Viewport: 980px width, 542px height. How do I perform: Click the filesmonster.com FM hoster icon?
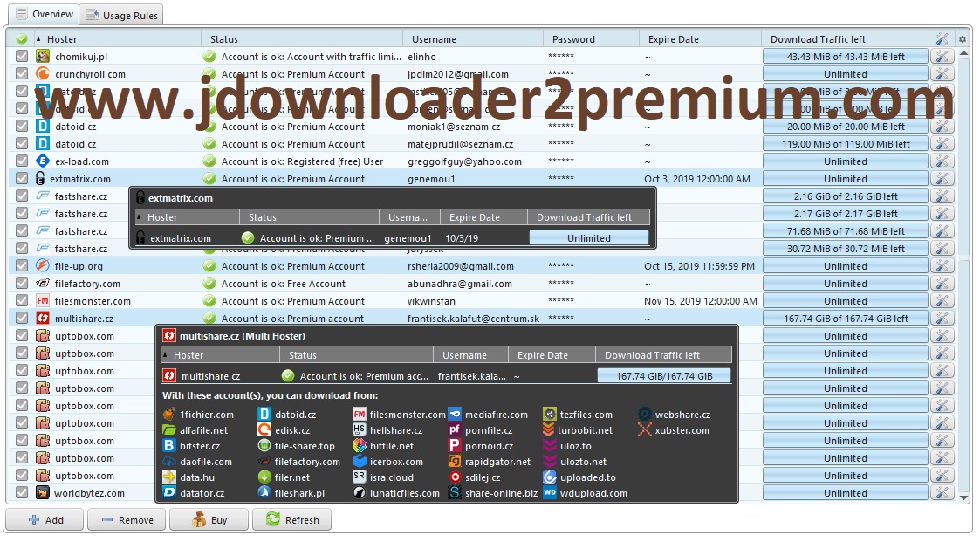[43, 301]
